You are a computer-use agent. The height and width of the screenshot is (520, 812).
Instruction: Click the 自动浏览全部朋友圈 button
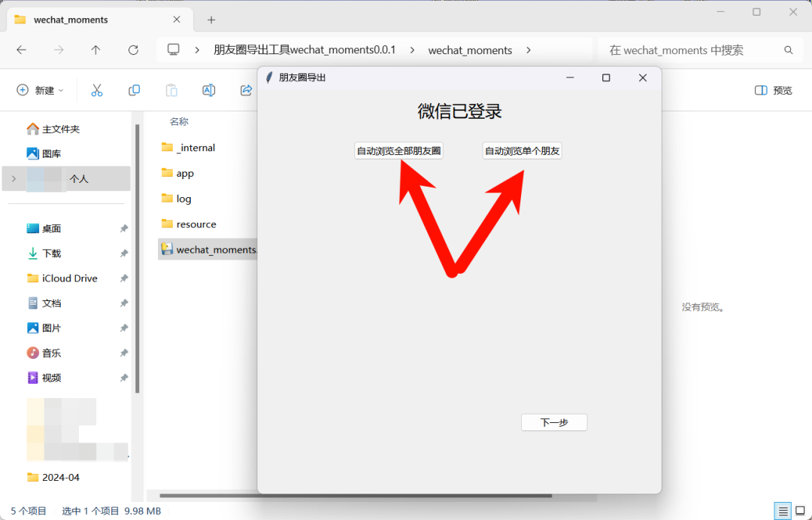tap(398, 151)
